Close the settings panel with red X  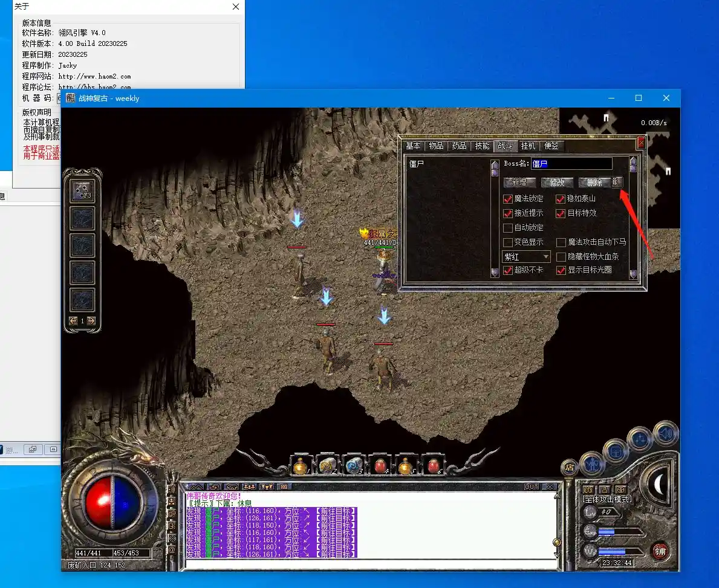pos(641,143)
